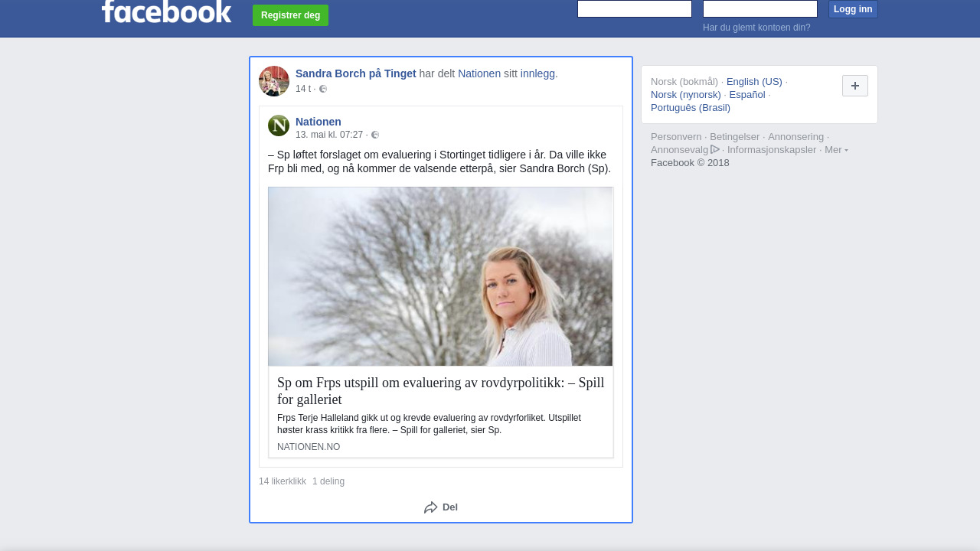Click the Registrer deg button

click(290, 15)
